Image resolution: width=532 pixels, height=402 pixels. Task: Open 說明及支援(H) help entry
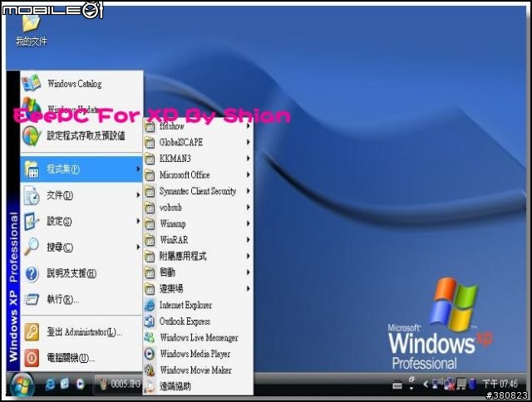click(x=81, y=273)
